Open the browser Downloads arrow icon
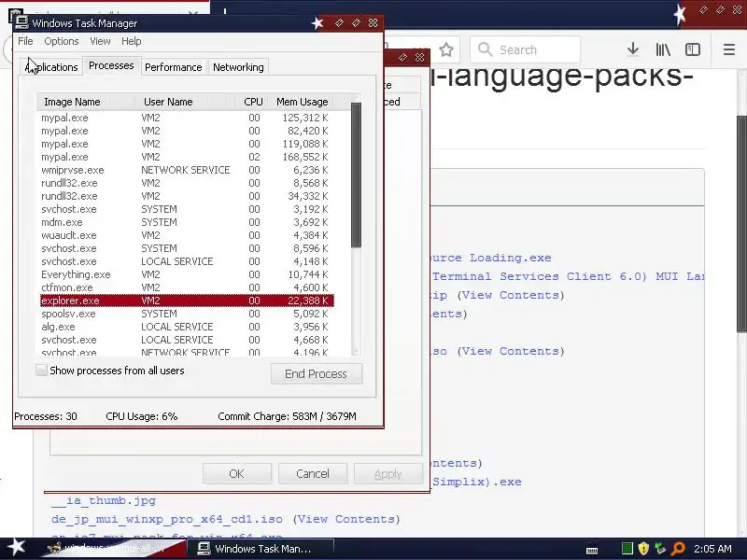 (633, 49)
